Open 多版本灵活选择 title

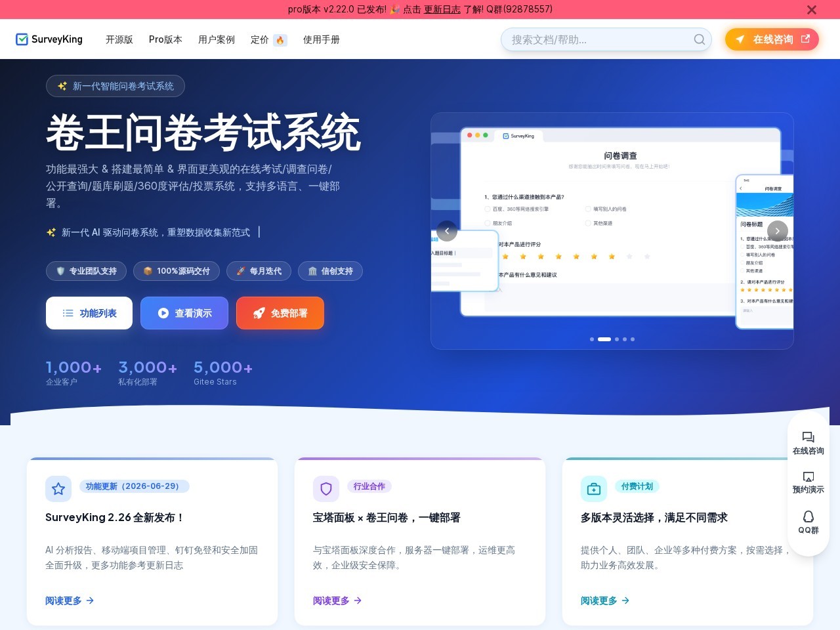point(654,517)
